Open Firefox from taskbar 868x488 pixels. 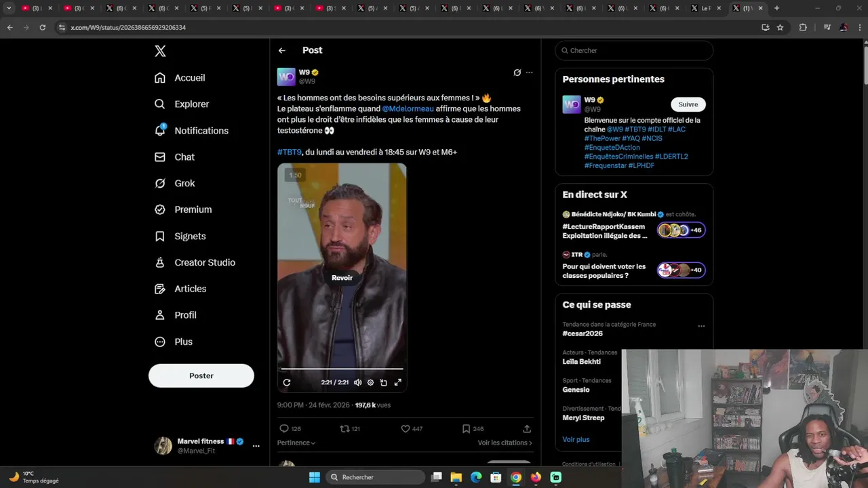(536, 477)
